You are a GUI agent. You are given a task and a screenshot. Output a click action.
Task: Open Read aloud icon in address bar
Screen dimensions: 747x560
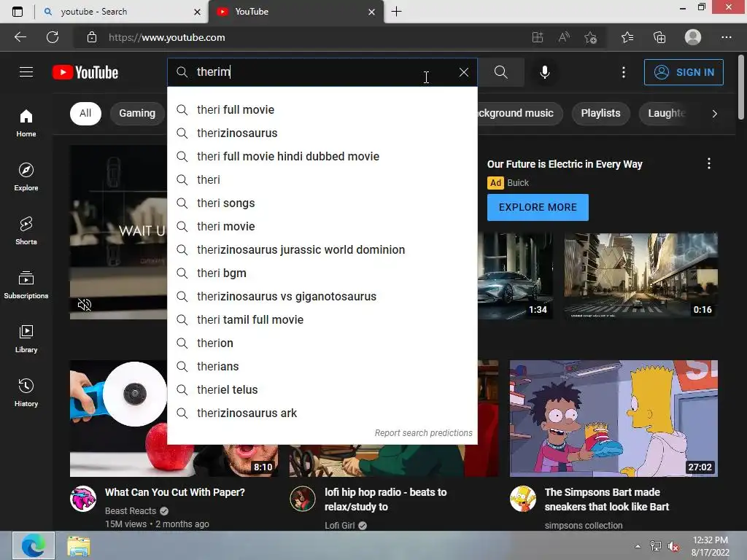pyautogui.click(x=564, y=37)
